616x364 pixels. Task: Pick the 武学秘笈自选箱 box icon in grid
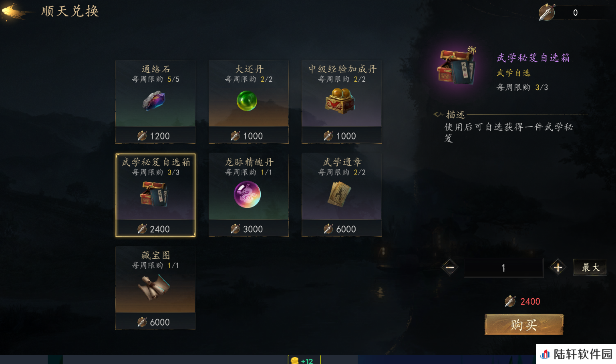click(154, 194)
